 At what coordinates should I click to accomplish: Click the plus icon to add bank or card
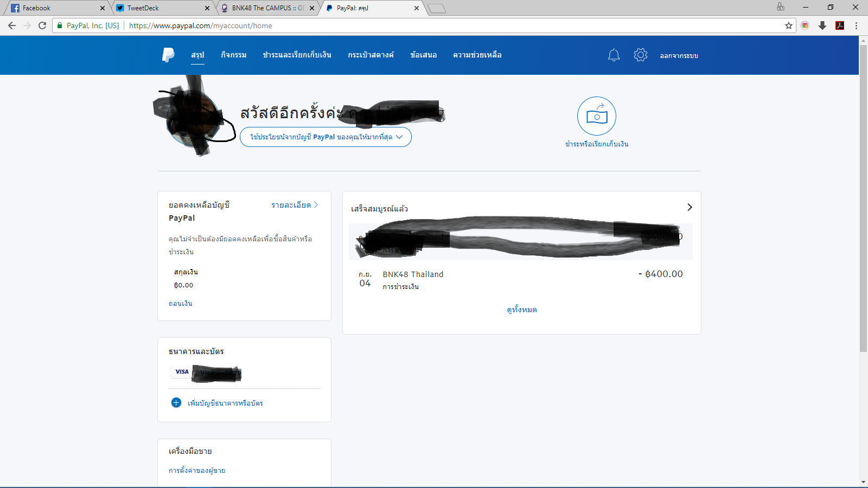point(176,402)
